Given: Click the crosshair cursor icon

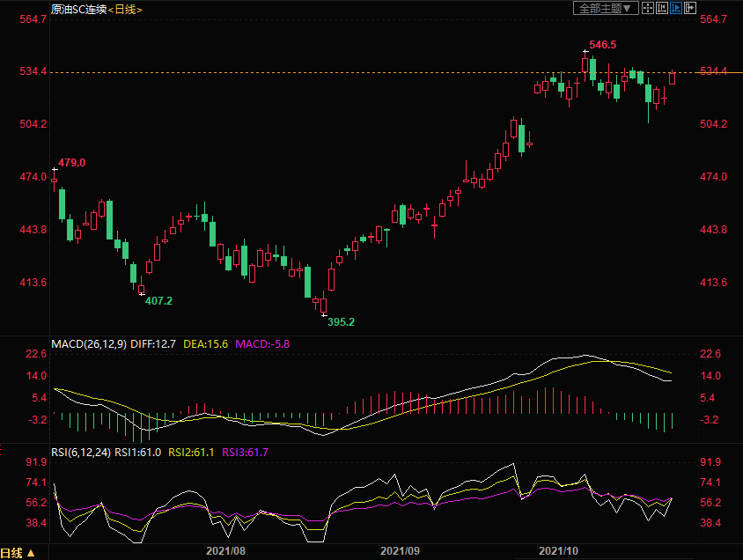Looking at the screenshot, I should click(x=648, y=8).
